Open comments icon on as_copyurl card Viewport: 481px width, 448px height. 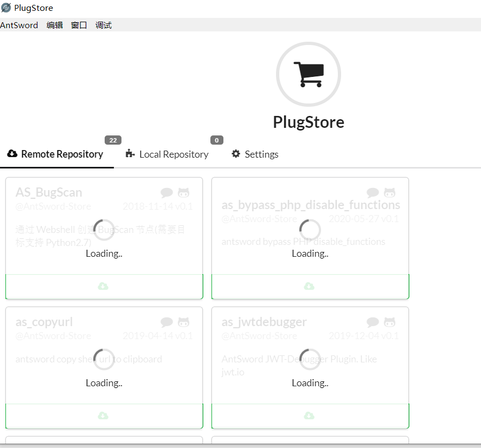(x=167, y=322)
